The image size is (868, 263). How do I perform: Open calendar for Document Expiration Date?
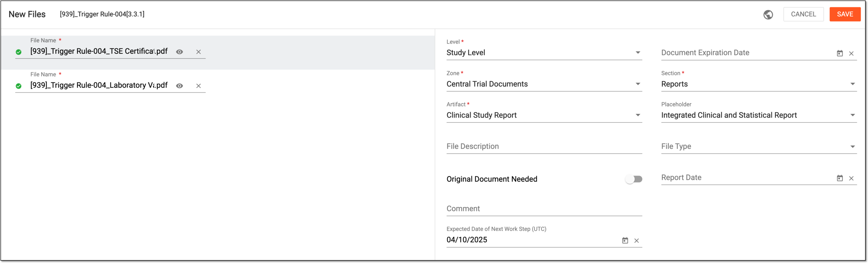tap(840, 53)
